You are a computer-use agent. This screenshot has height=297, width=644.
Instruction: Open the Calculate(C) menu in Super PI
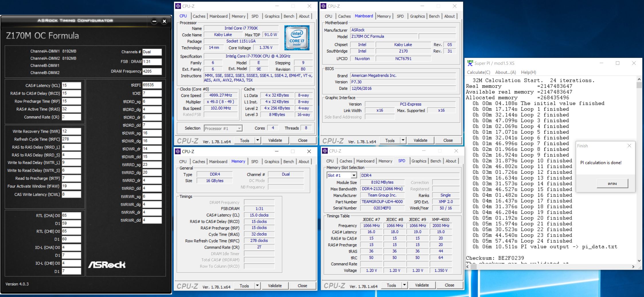(478, 72)
